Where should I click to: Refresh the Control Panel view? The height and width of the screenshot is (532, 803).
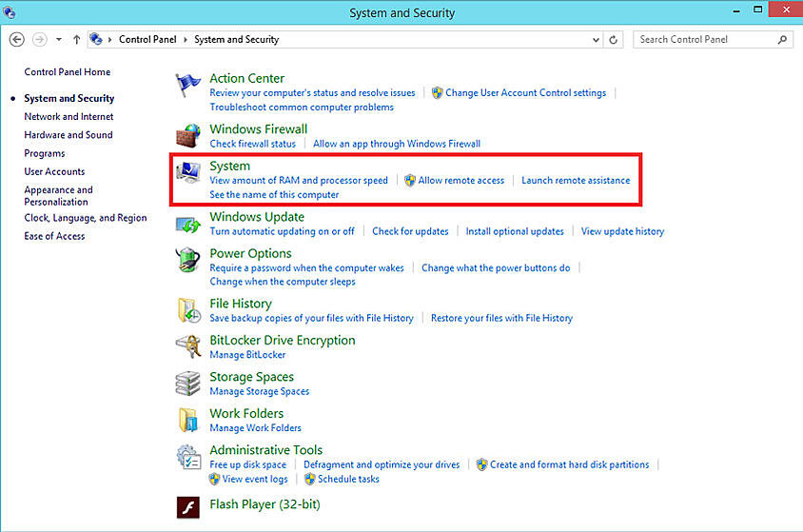coord(613,39)
